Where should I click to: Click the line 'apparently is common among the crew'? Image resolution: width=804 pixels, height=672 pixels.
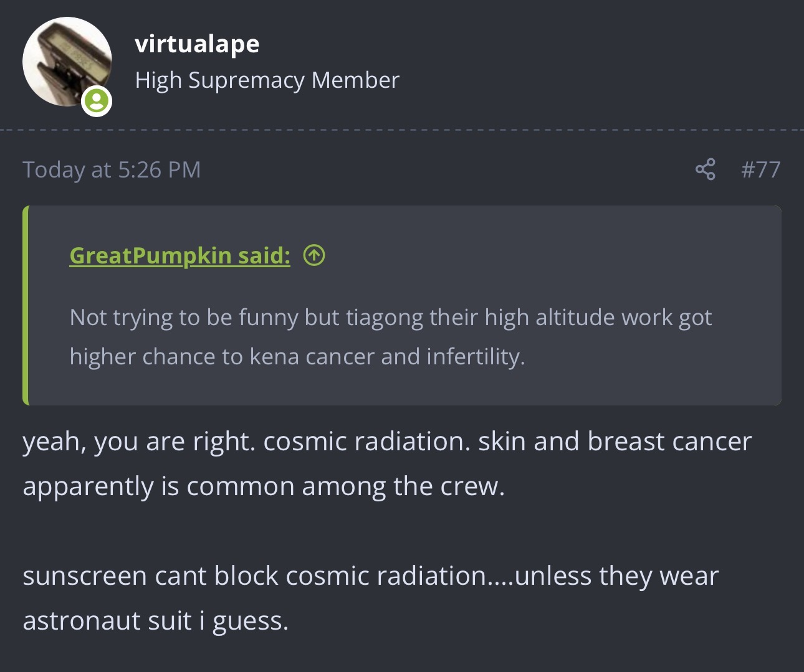(x=264, y=486)
